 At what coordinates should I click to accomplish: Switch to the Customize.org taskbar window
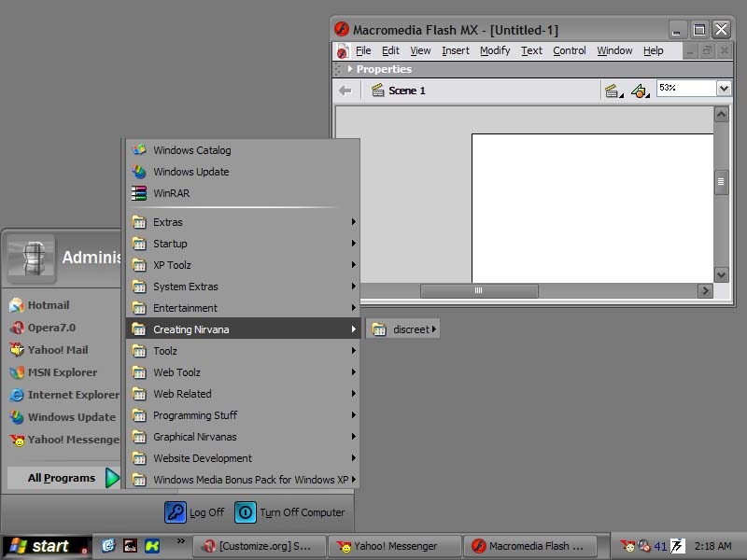(x=261, y=546)
